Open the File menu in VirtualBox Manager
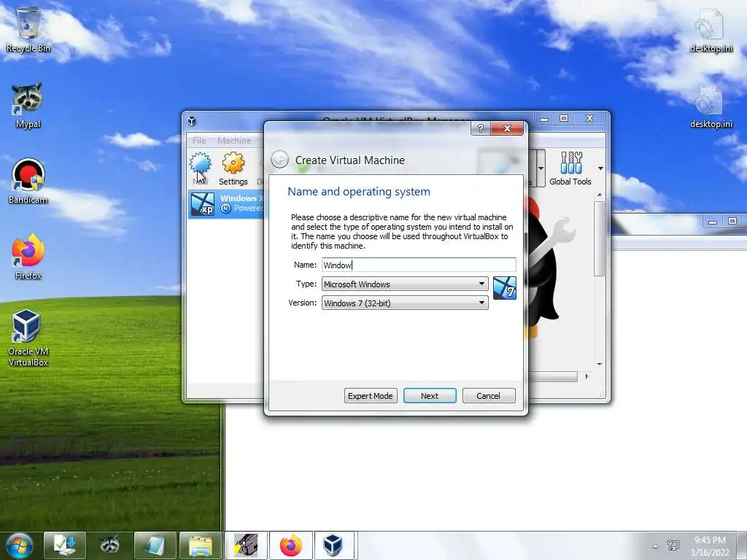 coord(199,141)
